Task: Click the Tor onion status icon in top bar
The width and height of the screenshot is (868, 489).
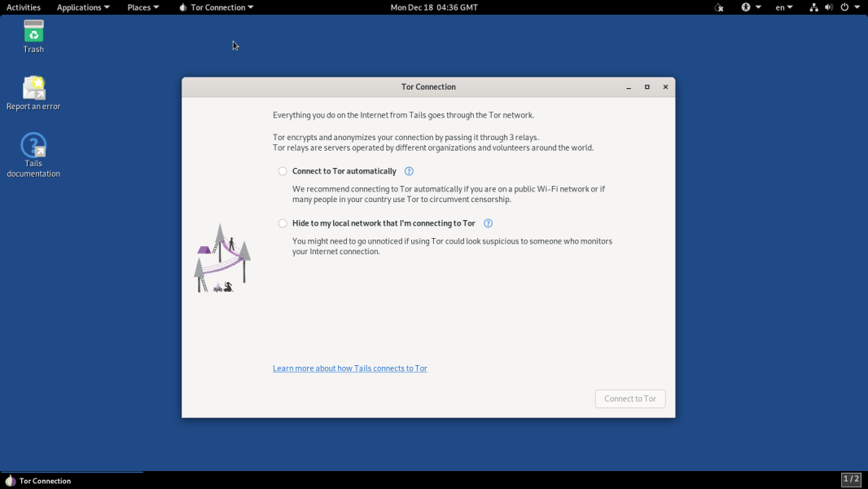Action: (718, 7)
